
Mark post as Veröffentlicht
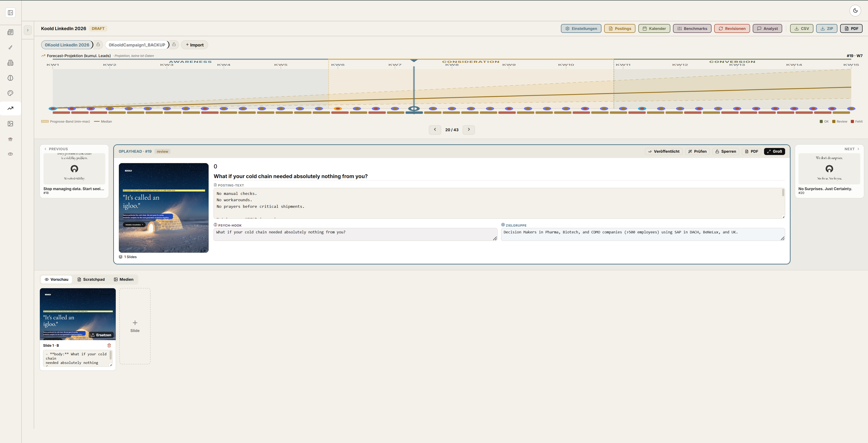point(664,151)
